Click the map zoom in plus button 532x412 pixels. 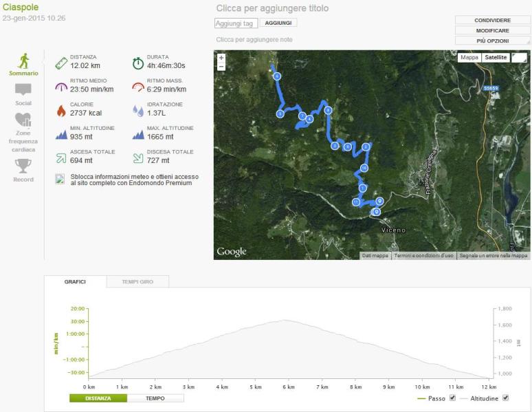[x=221, y=58]
